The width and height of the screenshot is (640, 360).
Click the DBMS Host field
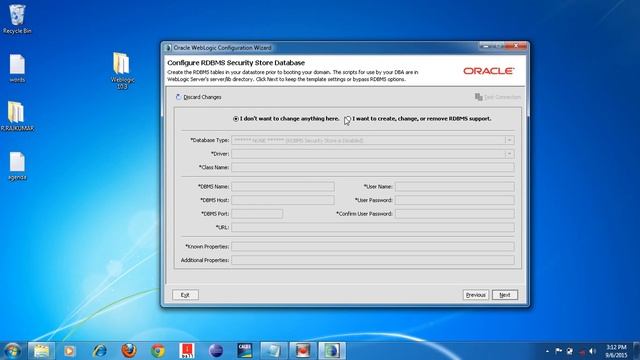[x=282, y=200]
